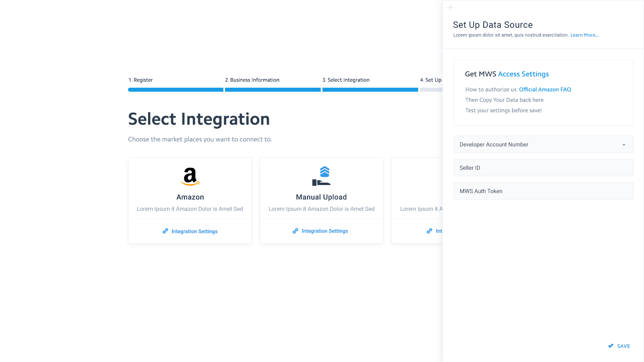The height and width of the screenshot is (362, 644).
Task: Click the Select Integration page heading
Action: [x=199, y=119]
